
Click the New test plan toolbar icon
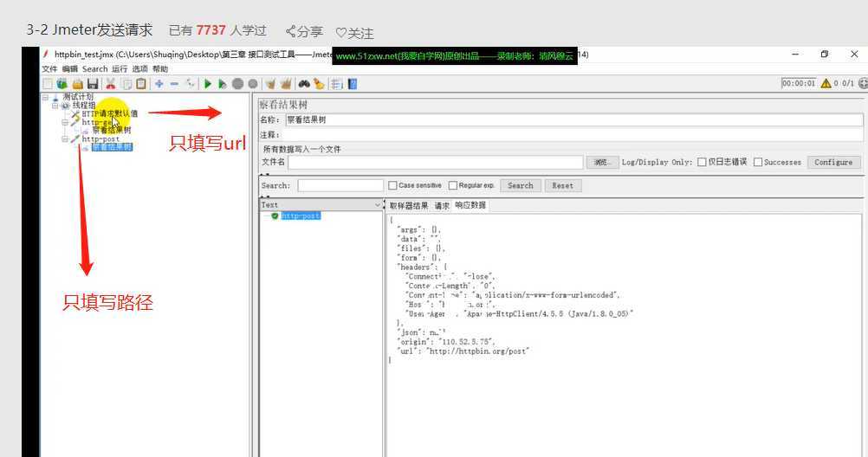(x=48, y=84)
